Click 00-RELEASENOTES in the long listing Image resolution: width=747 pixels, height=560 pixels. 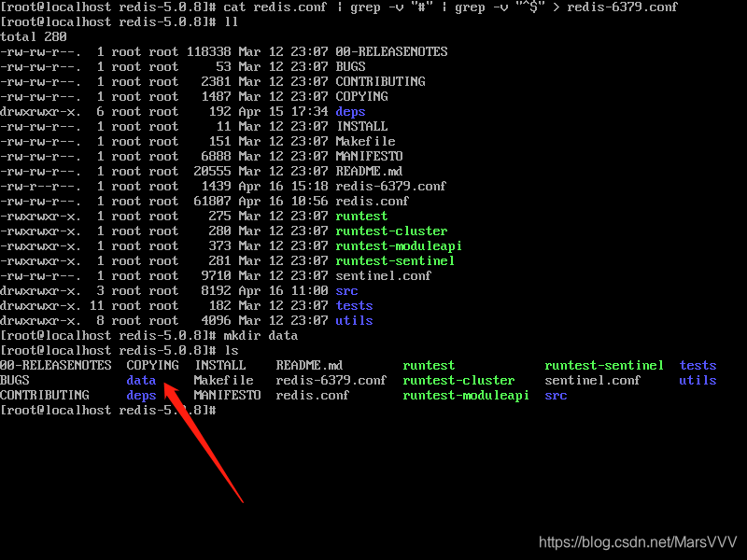pyautogui.click(x=391, y=51)
